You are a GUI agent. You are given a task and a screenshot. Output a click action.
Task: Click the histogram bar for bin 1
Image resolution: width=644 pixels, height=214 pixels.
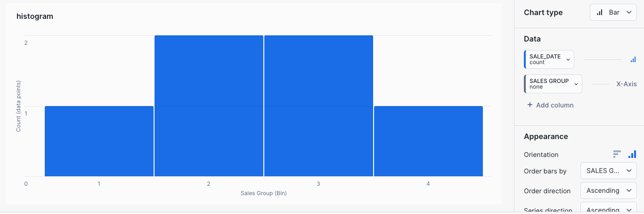(99, 141)
